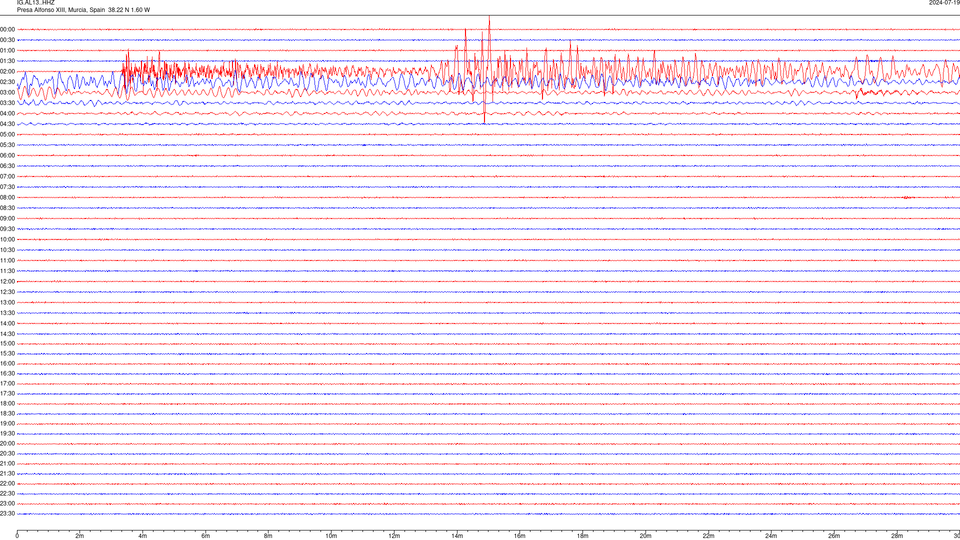Pick the 12:00 time label
Viewport: 960px width, 540px height.
point(7,281)
